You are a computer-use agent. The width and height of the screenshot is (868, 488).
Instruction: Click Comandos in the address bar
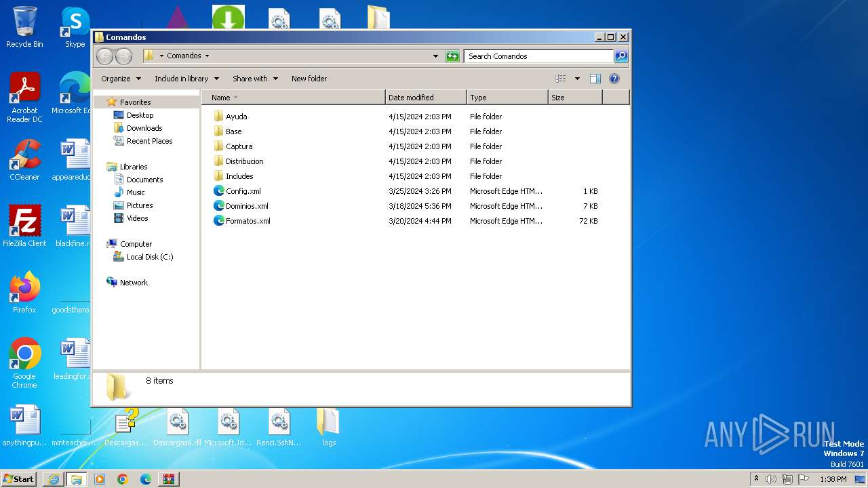[x=184, y=56]
